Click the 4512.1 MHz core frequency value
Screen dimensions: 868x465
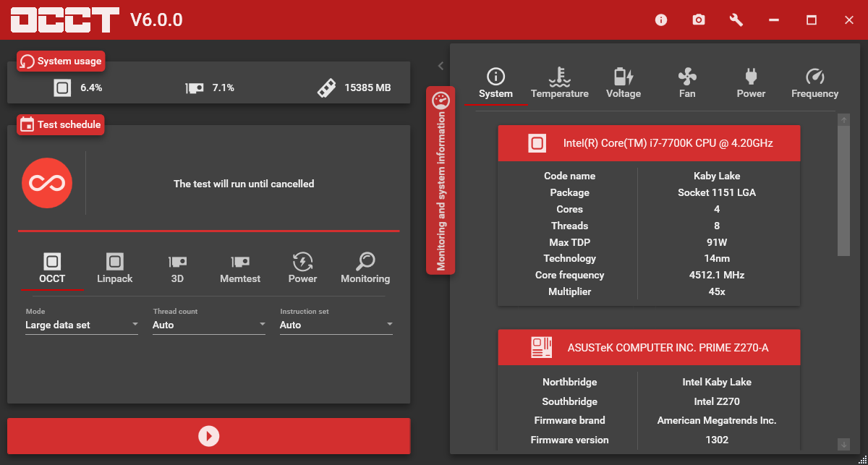717,275
